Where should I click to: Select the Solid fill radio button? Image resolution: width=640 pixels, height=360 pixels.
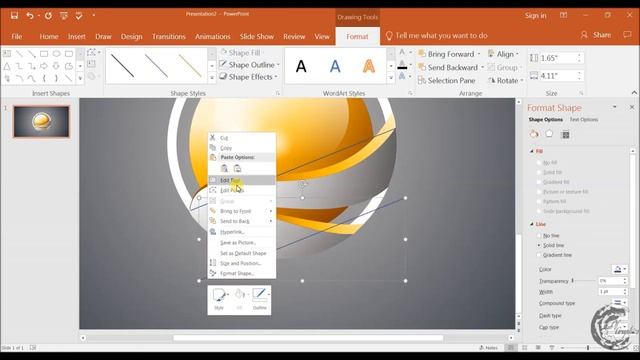click(539, 172)
